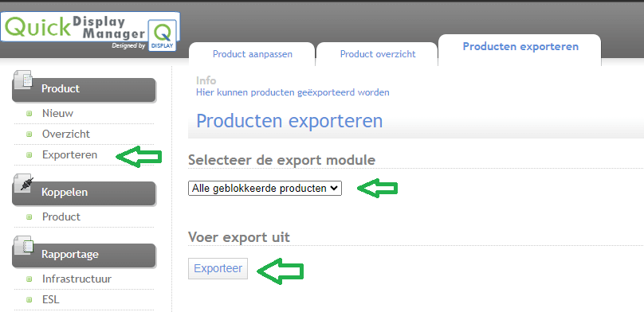644x312 pixels.
Task: Switch to the Product overzicht tab
Action: coord(378,54)
